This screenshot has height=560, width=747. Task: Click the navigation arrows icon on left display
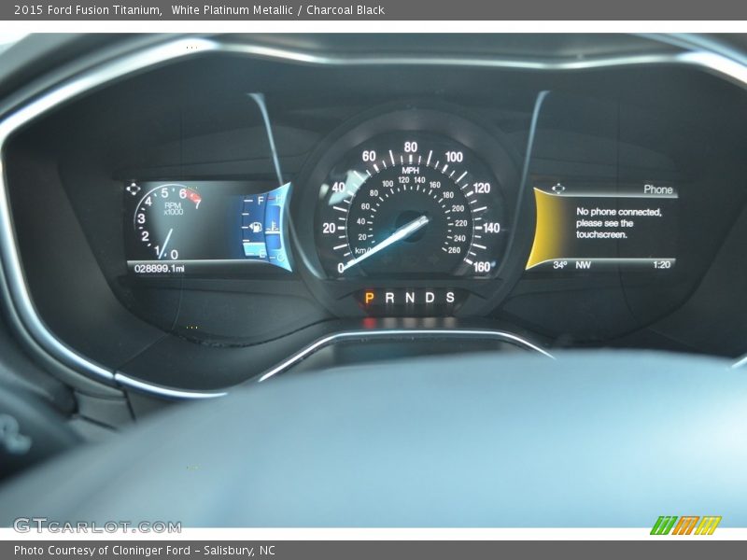point(133,189)
